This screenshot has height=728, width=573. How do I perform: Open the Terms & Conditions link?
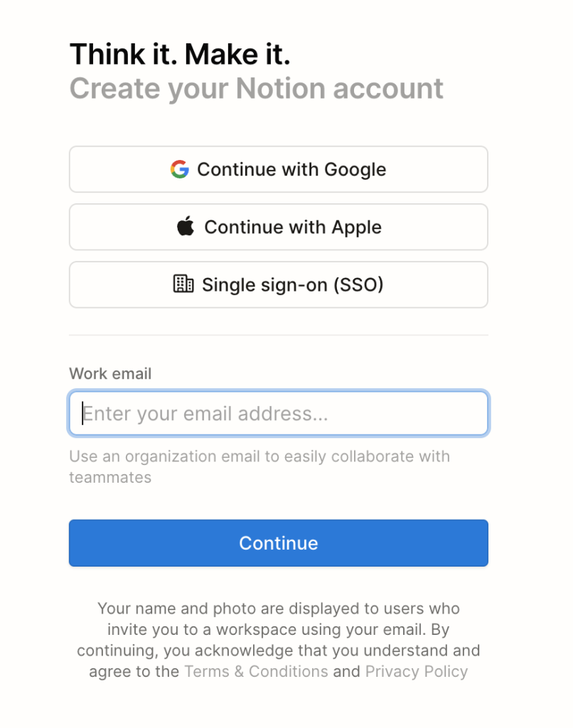(256, 671)
